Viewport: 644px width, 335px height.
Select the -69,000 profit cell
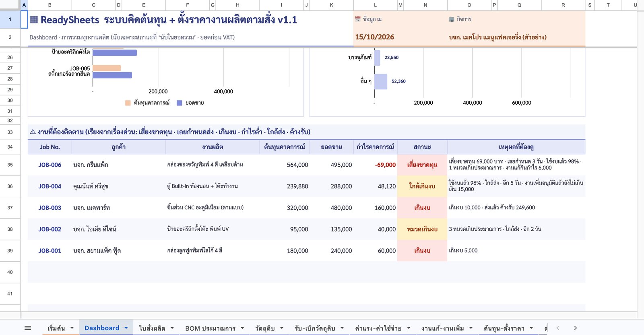[375, 165]
